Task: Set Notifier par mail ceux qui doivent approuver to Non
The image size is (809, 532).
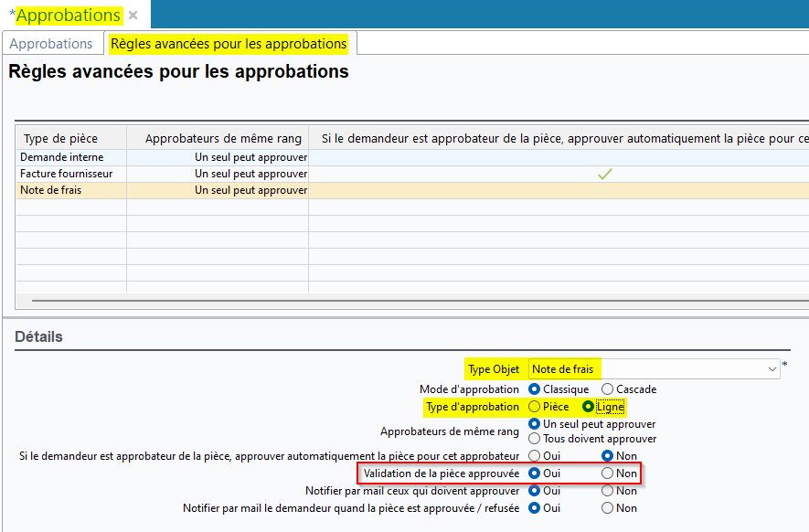Action: click(x=607, y=491)
